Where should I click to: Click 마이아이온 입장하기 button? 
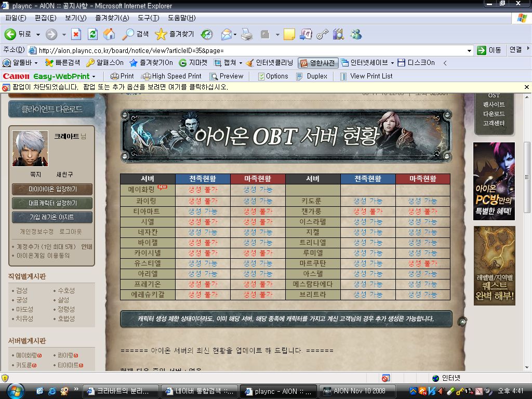[52, 189]
